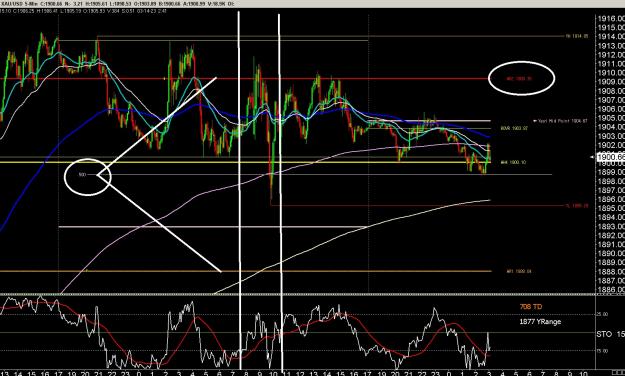Click the 1906.00 price axis label

pyautogui.click(x=611, y=109)
